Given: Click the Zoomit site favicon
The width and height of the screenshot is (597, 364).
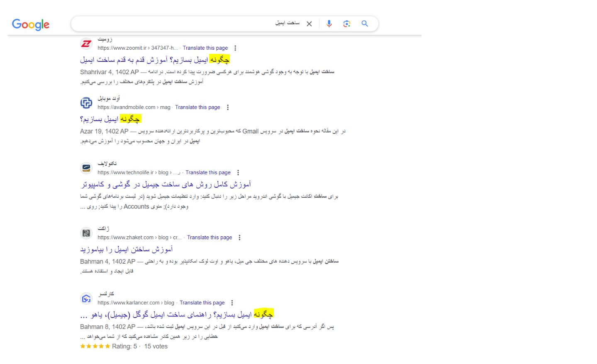Looking at the screenshot, I should [x=86, y=44].
